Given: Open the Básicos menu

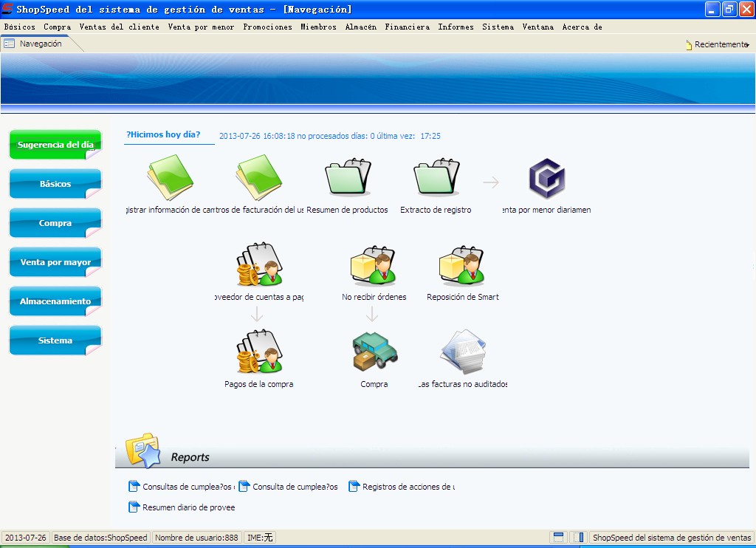Looking at the screenshot, I should click(x=20, y=27).
